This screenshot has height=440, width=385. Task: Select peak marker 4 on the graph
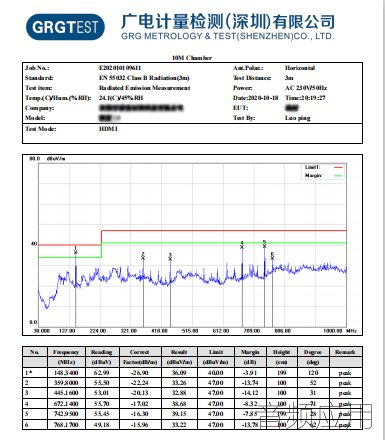pyautogui.click(x=242, y=245)
